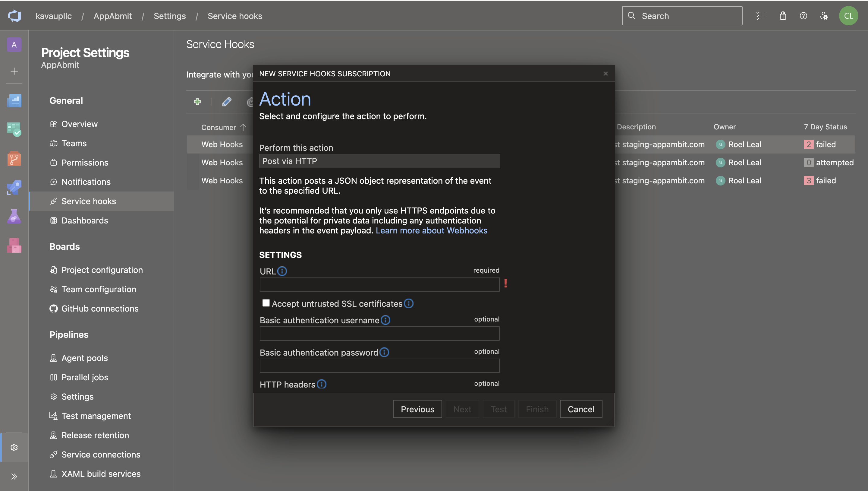This screenshot has height=491, width=868.
Task: Expand the left navigation chevrons
Action: 14,477
